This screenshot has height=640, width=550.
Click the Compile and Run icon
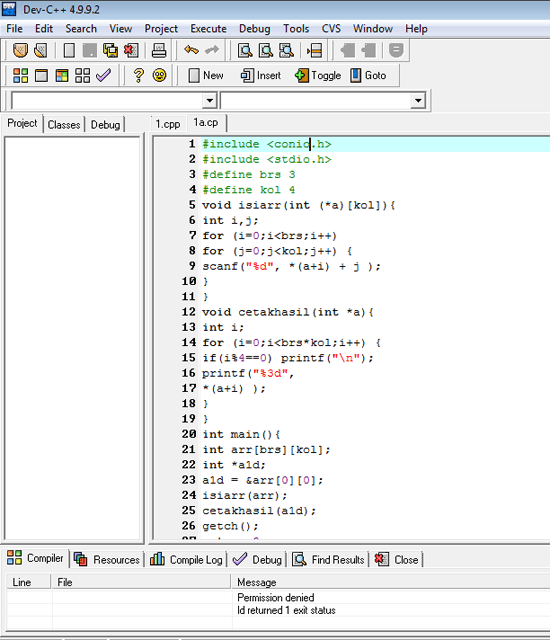(x=62, y=76)
